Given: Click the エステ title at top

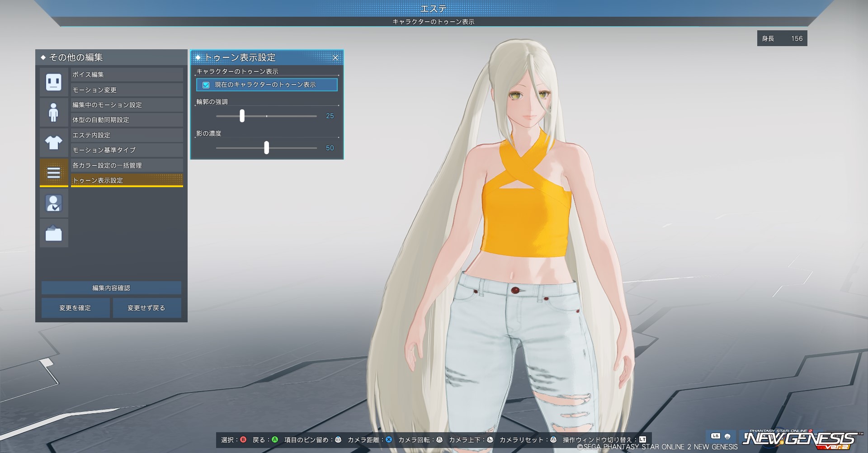Looking at the screenshot, I should [434, 8].
